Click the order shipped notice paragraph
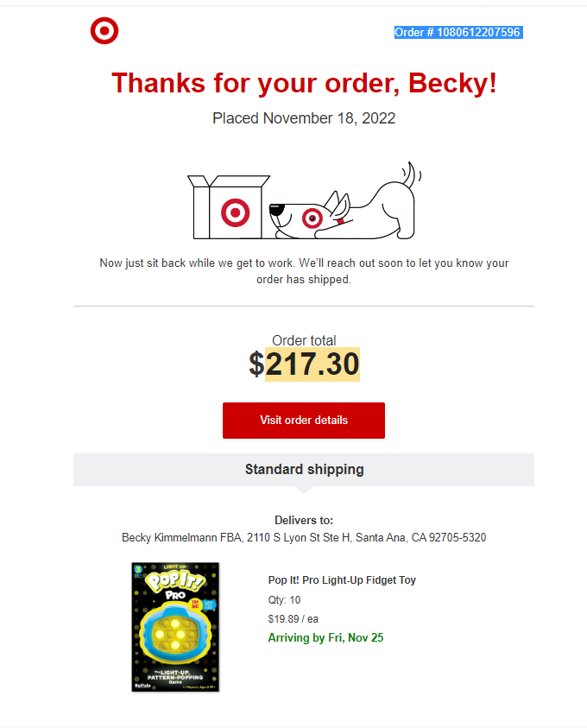Image resolution: width=587 pixels, height=728 pixels. [304, 271]
